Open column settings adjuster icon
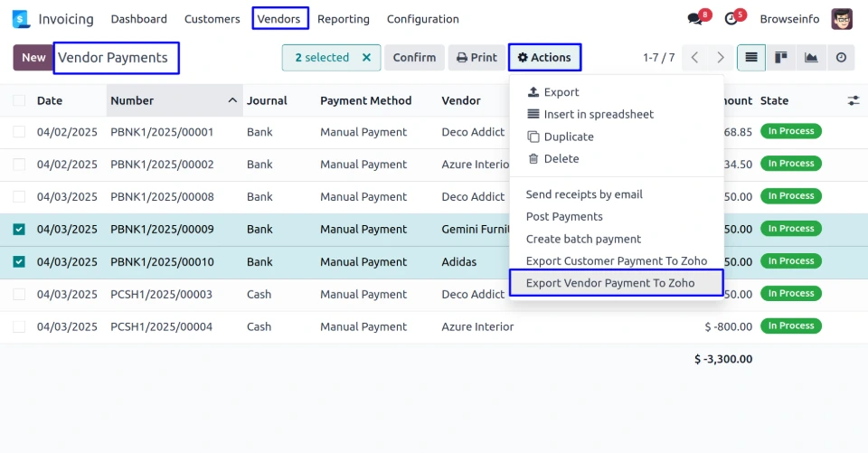The image size is (868, 453). click(x=853, y=100)
